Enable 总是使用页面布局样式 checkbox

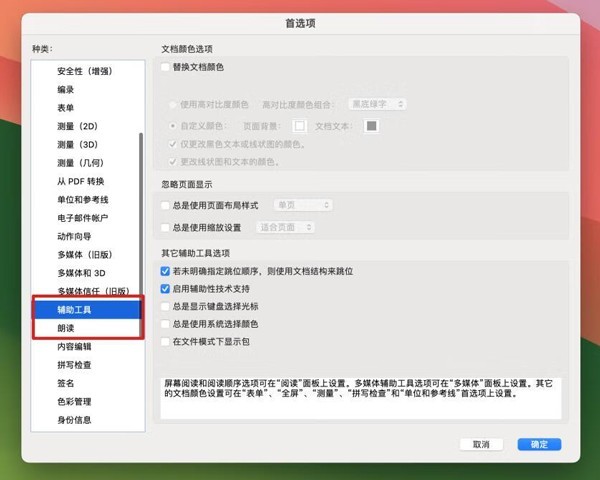coord(165,206)
